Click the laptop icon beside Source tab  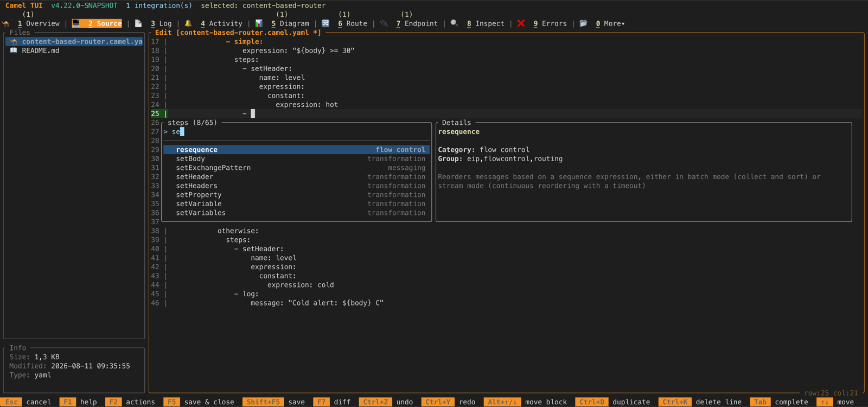pyautogui.click(x=76, y=23)
